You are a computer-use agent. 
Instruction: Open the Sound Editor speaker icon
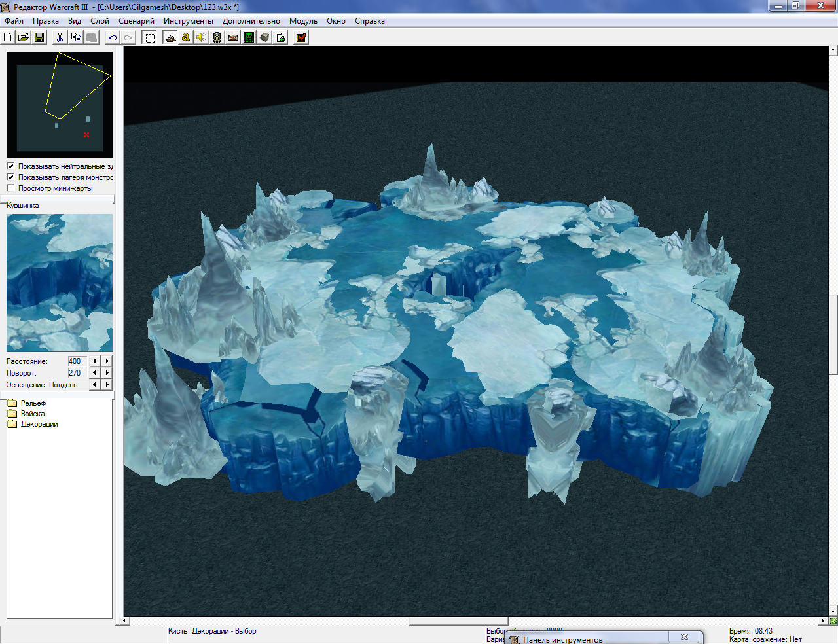coord(202,37)
